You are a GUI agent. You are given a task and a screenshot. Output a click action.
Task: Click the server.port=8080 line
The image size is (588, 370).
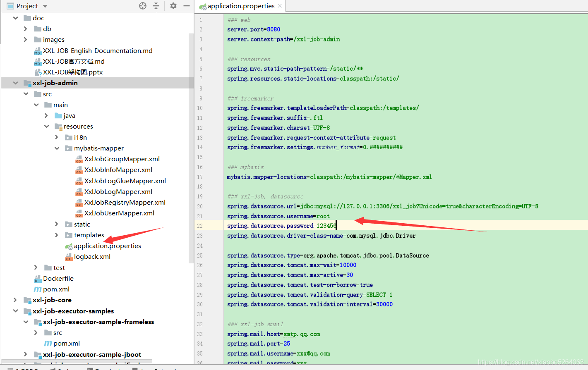click(254, 29)
